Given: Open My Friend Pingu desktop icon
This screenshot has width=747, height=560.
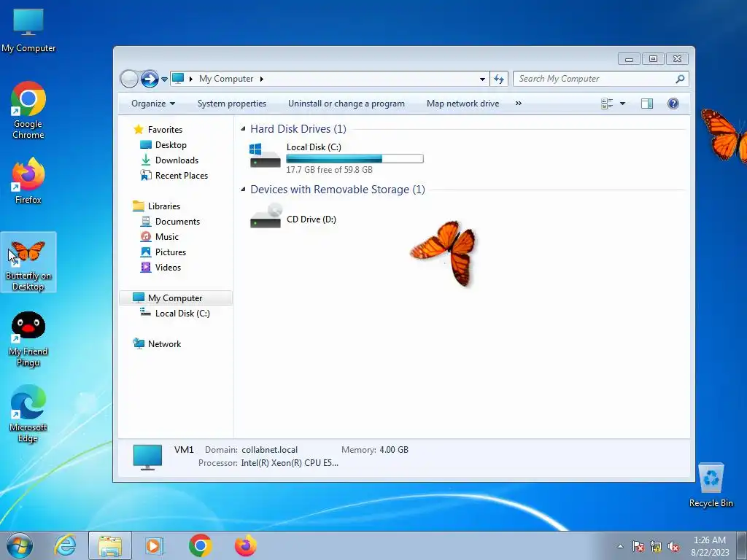Looking at the screenshot, I should tap(28, 339).
